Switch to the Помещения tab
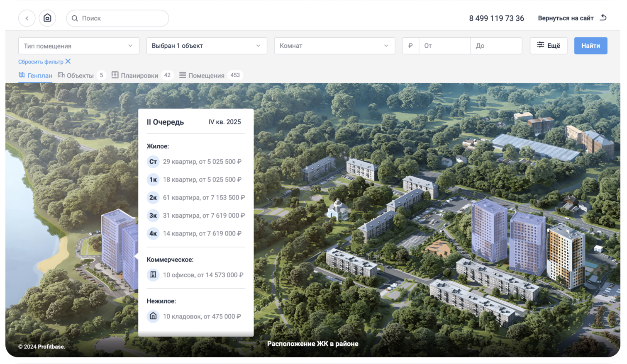627x364 pixels. [x=211, y=75]
